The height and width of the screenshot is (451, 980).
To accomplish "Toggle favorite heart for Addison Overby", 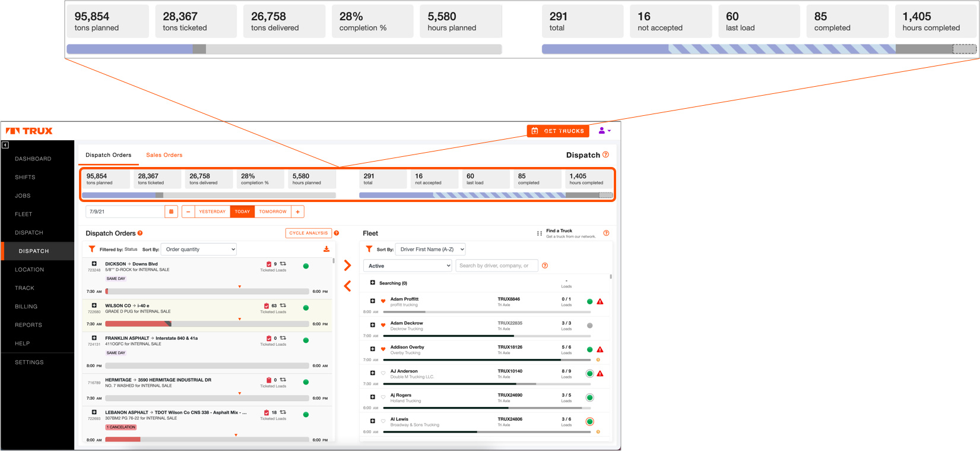I will (383, 349).
